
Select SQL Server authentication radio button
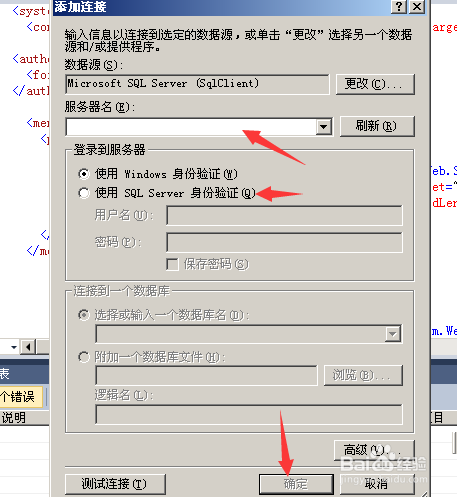pyautogui.click(x=84, y=193)
